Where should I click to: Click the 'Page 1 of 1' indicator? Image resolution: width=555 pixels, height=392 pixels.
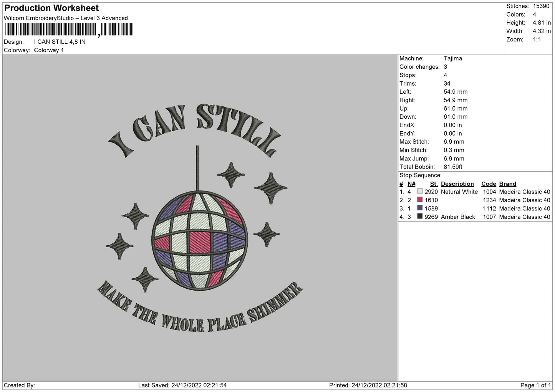[x=535, y=385]
